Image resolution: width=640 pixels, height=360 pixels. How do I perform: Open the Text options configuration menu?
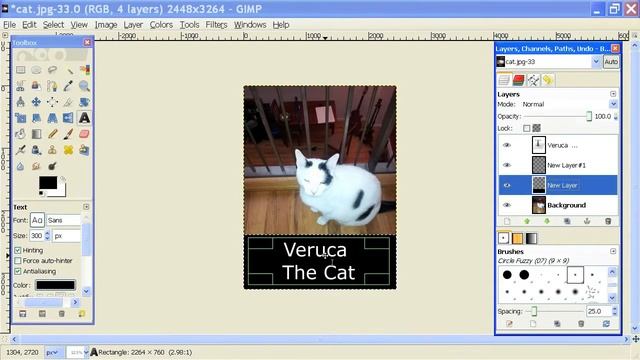(x=86, y=207)
